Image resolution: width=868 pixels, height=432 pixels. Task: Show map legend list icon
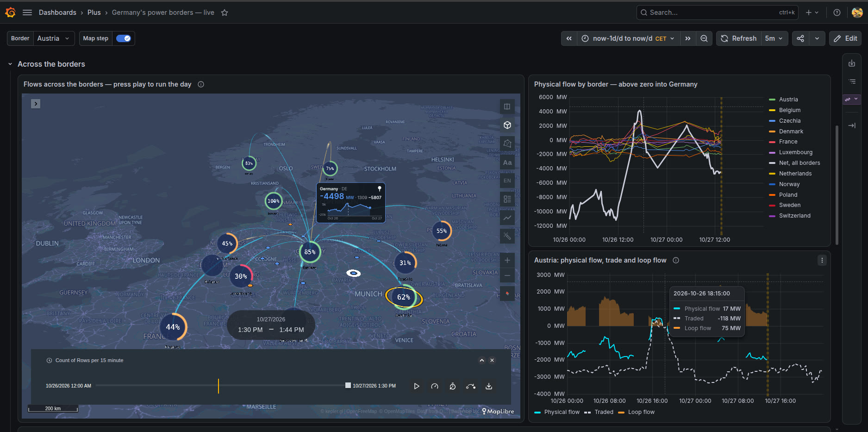(x=507, y=199)
